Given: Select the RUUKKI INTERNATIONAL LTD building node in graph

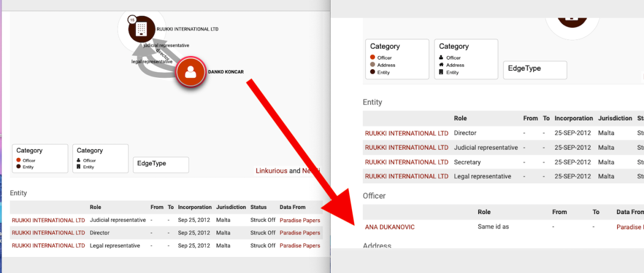Looking at the screenshot, I should point(142,29).
